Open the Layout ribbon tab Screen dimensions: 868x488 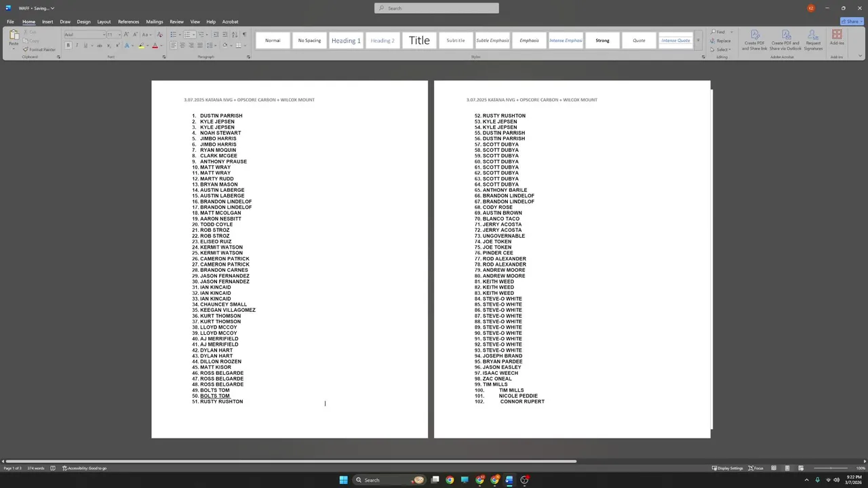coord(104,22)
